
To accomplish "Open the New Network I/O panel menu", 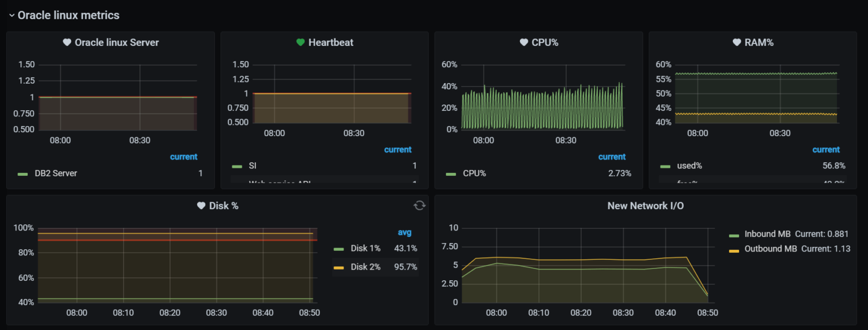I will [645, 205].
